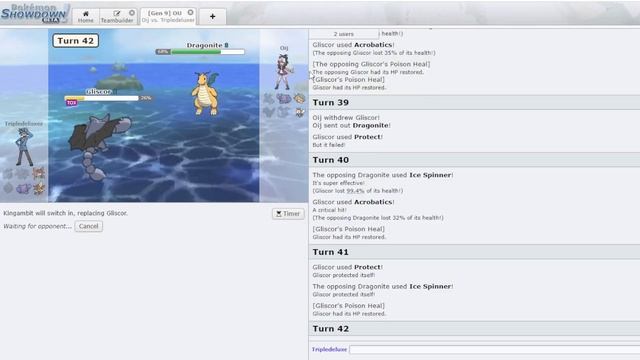This screenshot has width=640, height=360.
Task: Cancel the pending switch choice
Action: point(89,226)
